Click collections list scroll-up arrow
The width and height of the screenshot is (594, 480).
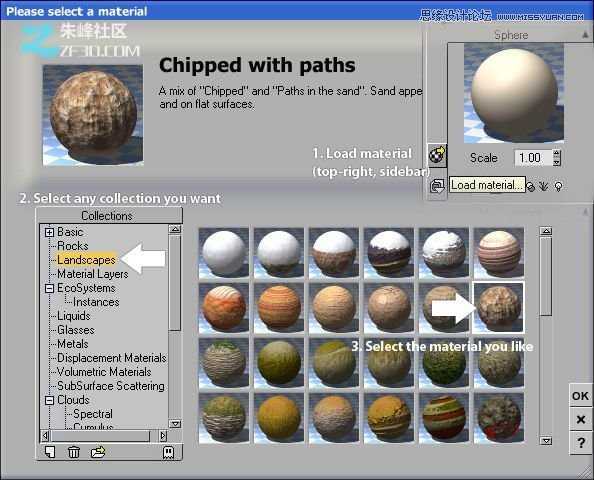[175, 229]
